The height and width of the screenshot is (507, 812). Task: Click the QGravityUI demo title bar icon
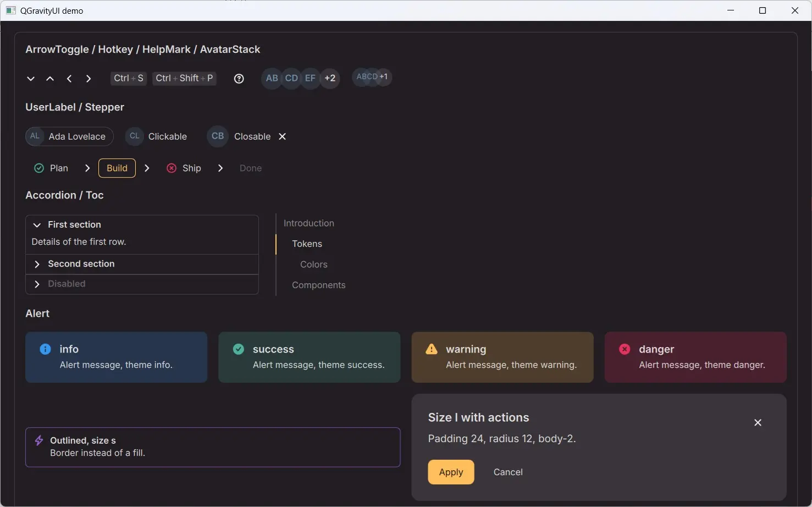click(x=10, y=10)
